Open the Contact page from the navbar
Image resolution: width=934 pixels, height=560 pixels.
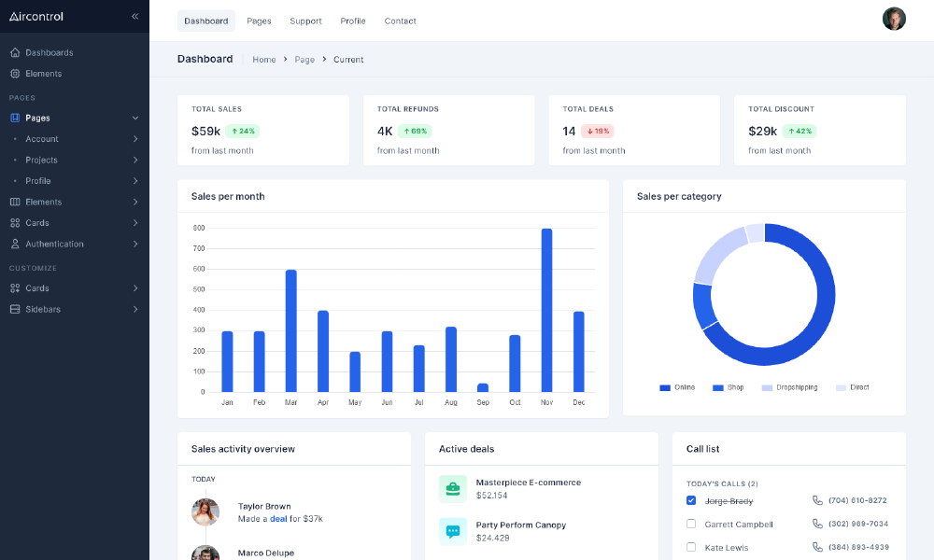click(400, 21)
